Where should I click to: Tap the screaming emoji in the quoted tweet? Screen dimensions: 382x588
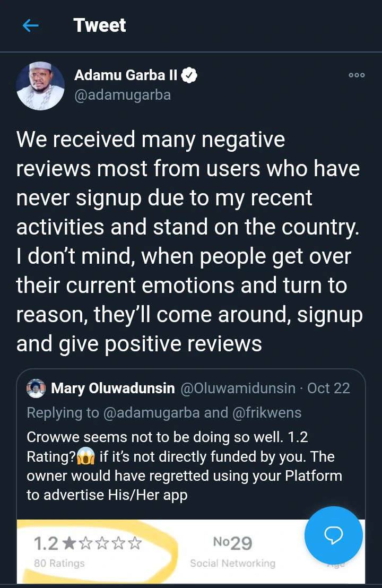(x=86, y=457)
